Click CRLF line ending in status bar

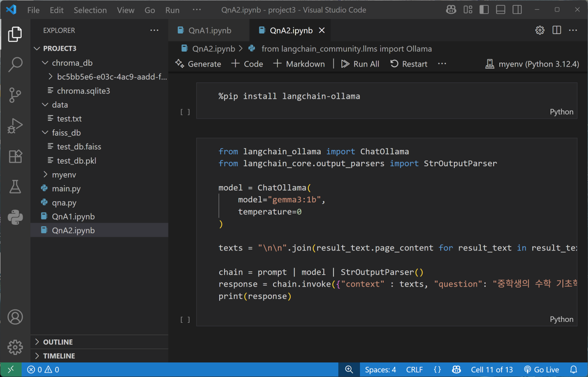tap(414, 369)
